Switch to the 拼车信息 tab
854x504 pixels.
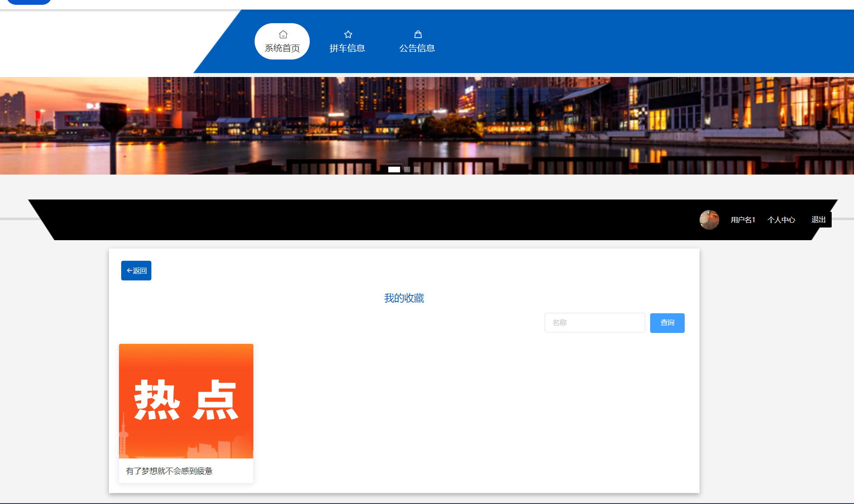click(x=347, y=48)
